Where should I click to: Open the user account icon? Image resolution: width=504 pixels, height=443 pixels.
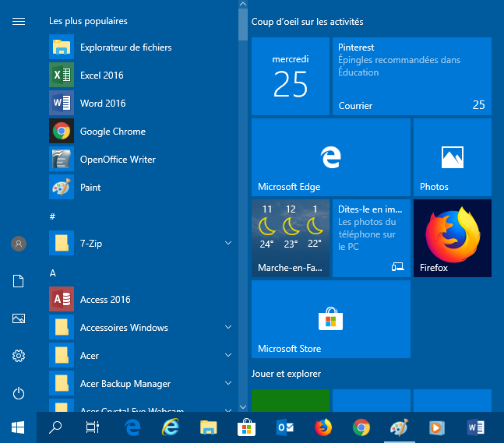click(x=19, y=244)
